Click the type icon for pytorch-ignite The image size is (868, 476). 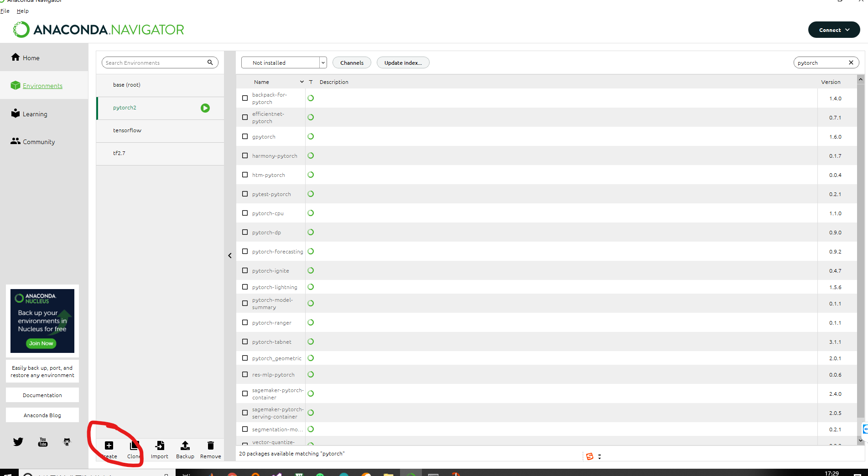pos(311,270)
